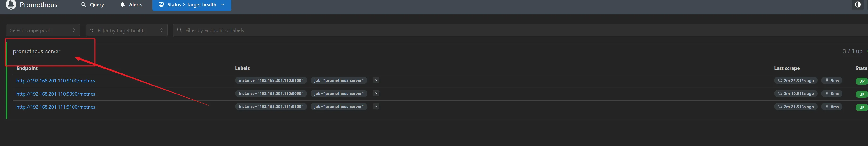Open the 192.168.201.110:9100 metrics link

tap(56, 81)
